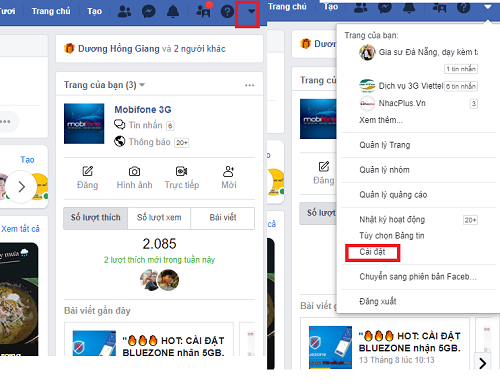Open the help question-mark icon in left header
The width and height of the screenshot is (500, 389).
coord(227,12)
